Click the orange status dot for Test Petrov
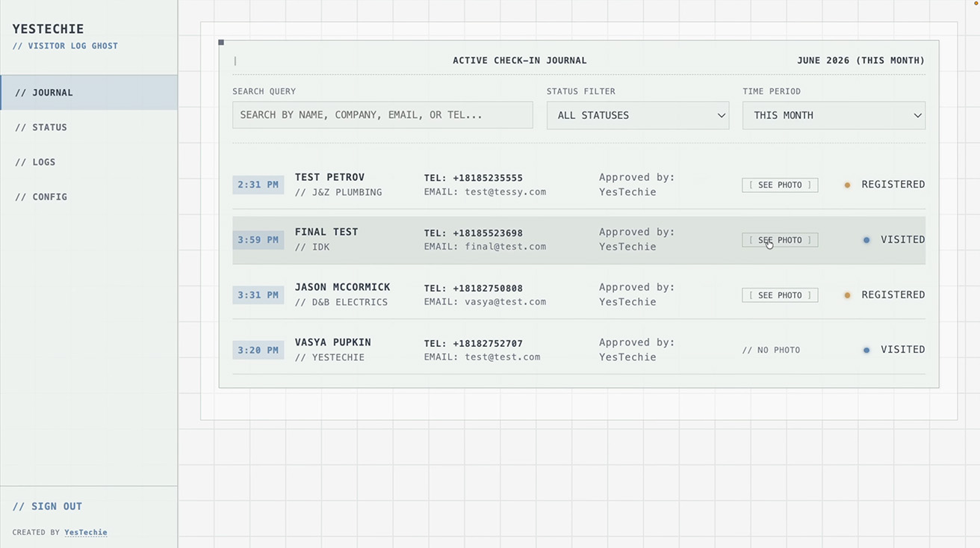Viewport: 980px width, 548px height. pyautogui.click(x=847, y=185)
